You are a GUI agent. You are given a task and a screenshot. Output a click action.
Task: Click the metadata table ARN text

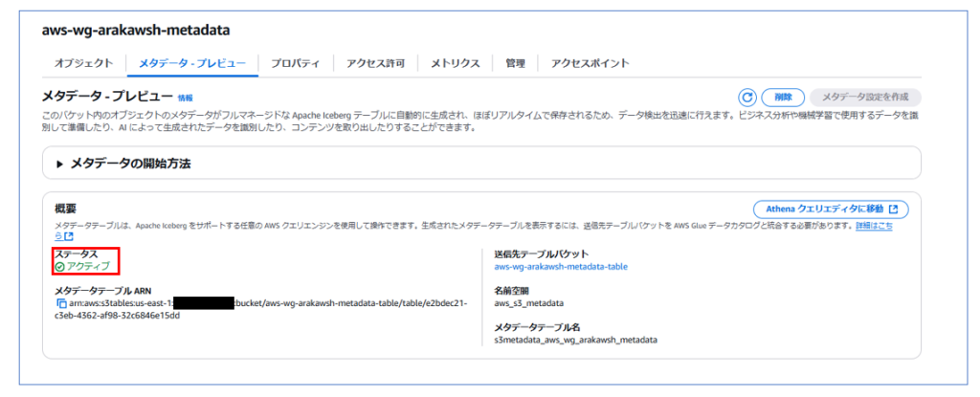pyautogui.click(x=261, y=310)
